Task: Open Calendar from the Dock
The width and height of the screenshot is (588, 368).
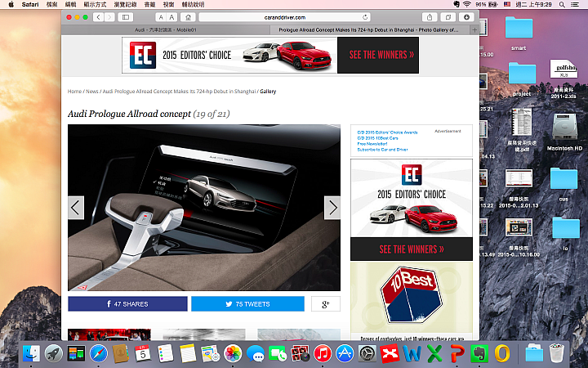Action: [x=143, y=353]
